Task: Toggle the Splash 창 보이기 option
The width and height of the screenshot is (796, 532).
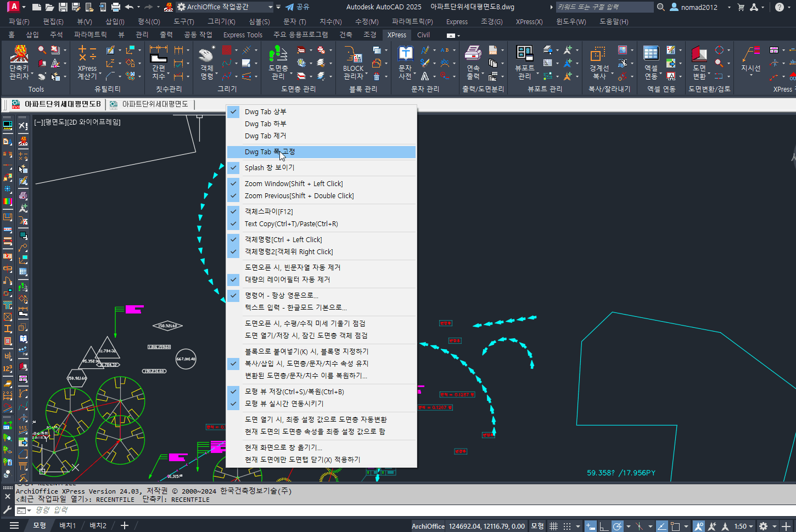Action: [321, 167]
